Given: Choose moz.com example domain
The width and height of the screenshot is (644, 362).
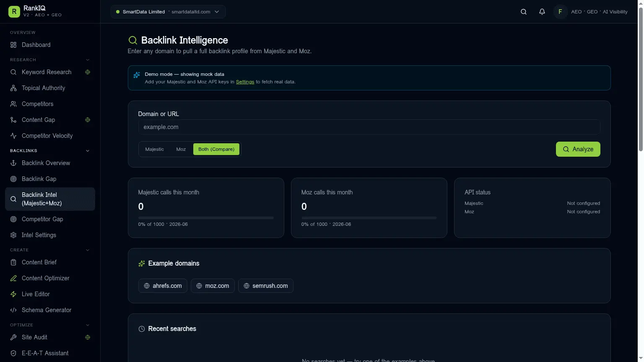Looking at the screenshot, I should [x=213, y=286].
